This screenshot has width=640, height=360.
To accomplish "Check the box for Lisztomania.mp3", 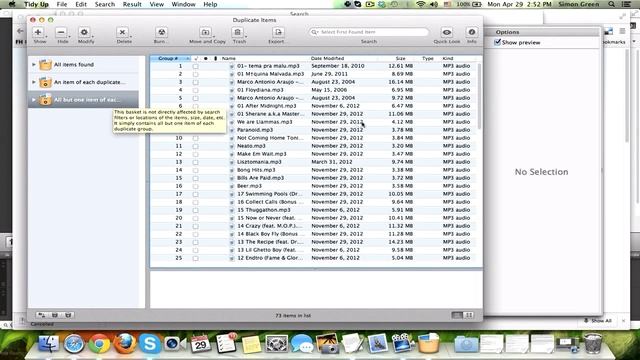I will pyautogui.click(x=196, y=162).
